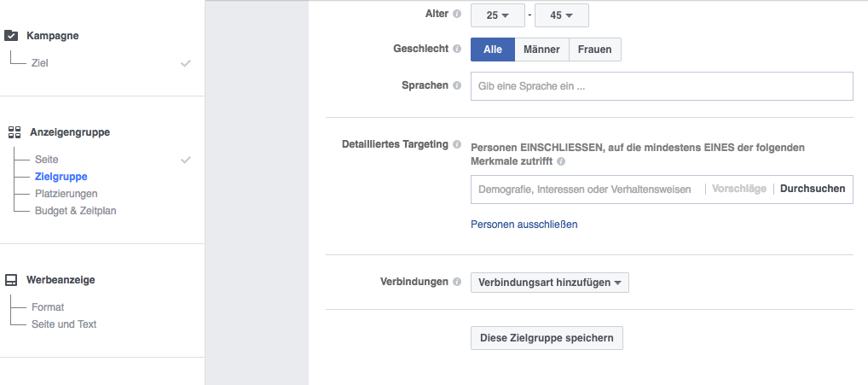The height and width of the screenshot is (385, 868).
Task: Click the info icon next to Sprachen
Action: (x=457, y=85)
